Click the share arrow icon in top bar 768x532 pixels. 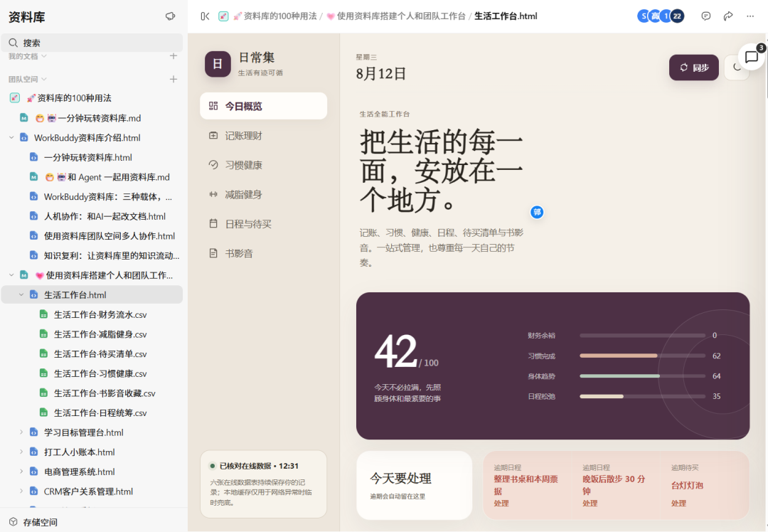728,16
